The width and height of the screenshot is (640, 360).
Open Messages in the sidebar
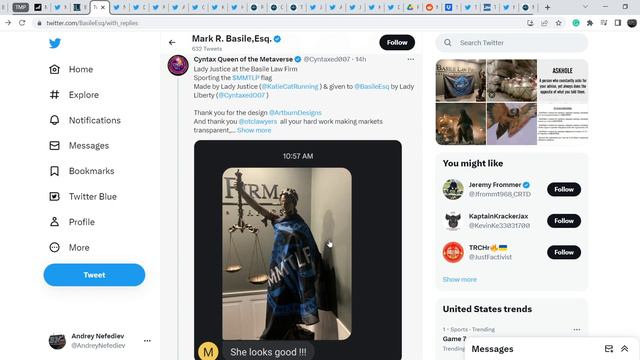(79, 146)
